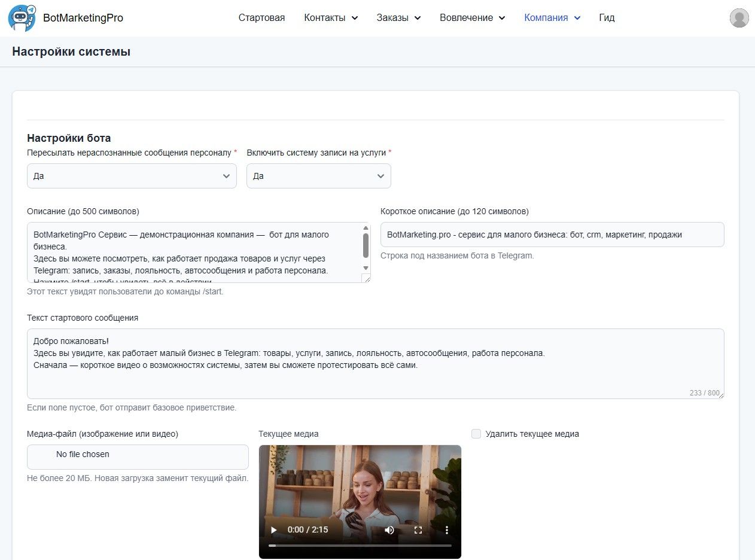The width and height of the screenshot is (755, 560).
Task: Mute the video volume icon
Action: click(389, 530)
